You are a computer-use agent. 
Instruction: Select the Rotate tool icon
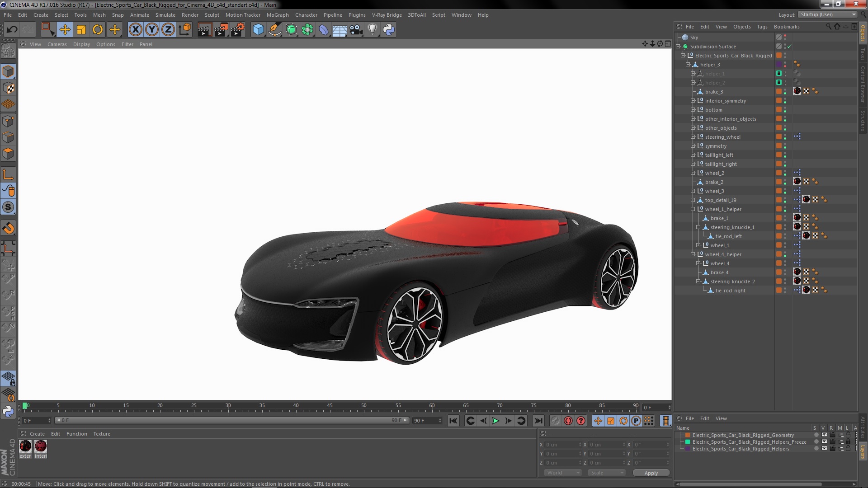98,30
